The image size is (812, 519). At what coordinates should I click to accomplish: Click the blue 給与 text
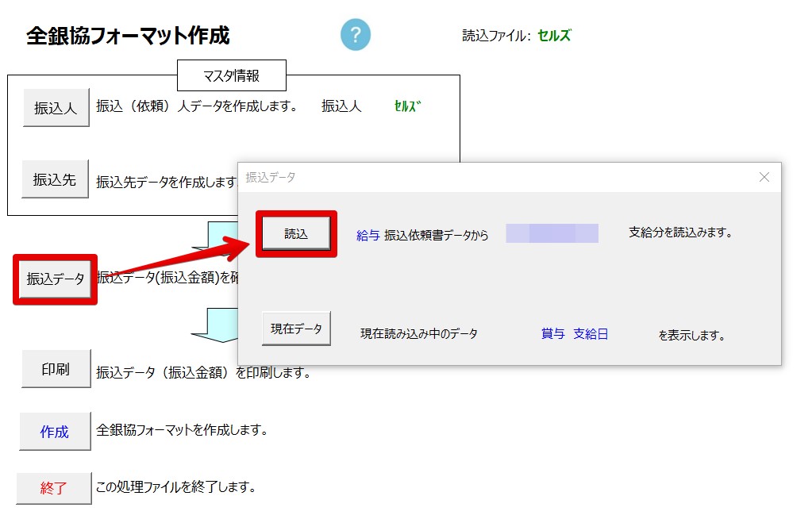(368, 235)
